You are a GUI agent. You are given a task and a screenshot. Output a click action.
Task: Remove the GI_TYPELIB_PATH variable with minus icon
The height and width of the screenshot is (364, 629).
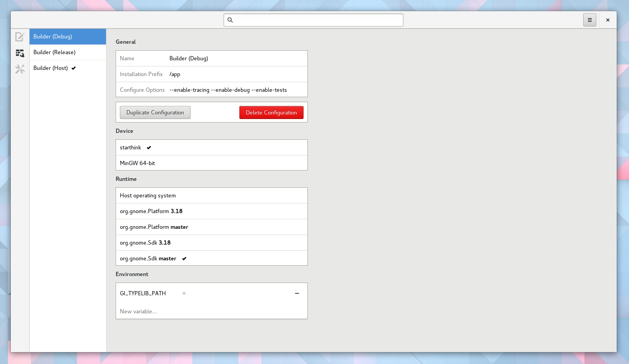pos(297,293)
